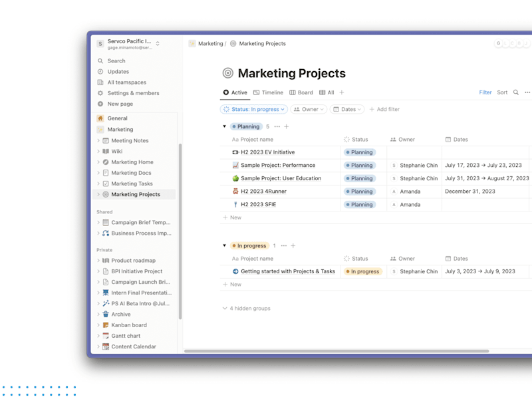Switch to the Timeline view tab
The width and height of the screenshot is (532, 399).
click(x=268, y=92)
